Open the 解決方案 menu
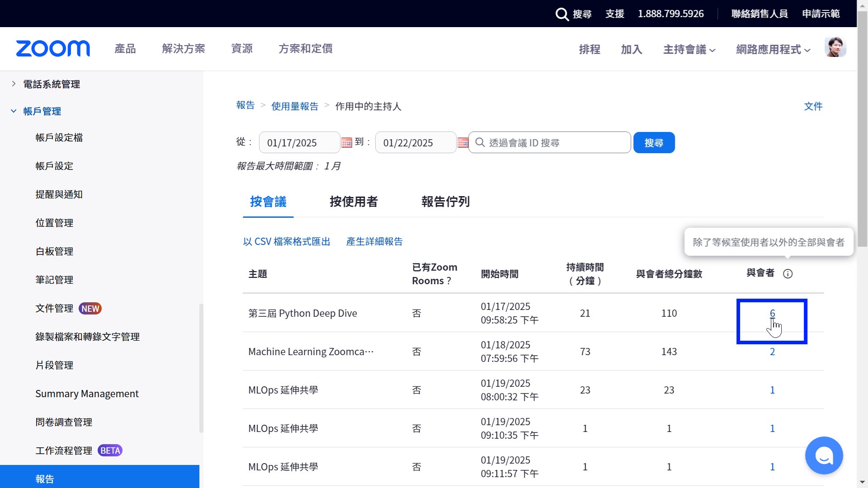This screenshot has height=488, width=868. (x=184, y=48)
